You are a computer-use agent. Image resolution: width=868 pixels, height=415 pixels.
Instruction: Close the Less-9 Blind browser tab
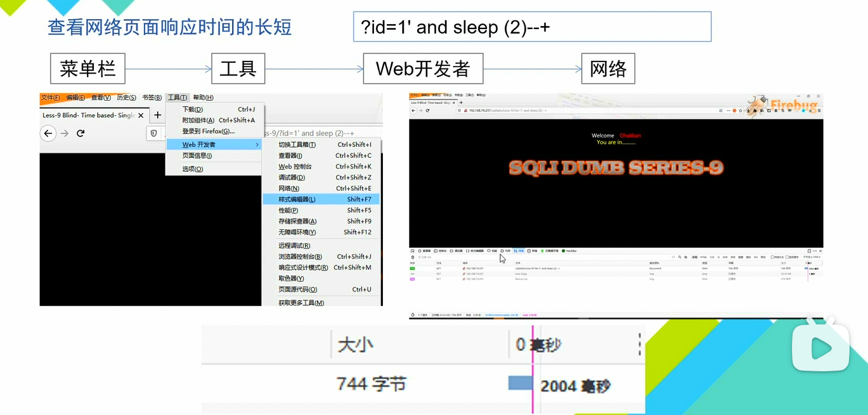(x=141, y=116)
